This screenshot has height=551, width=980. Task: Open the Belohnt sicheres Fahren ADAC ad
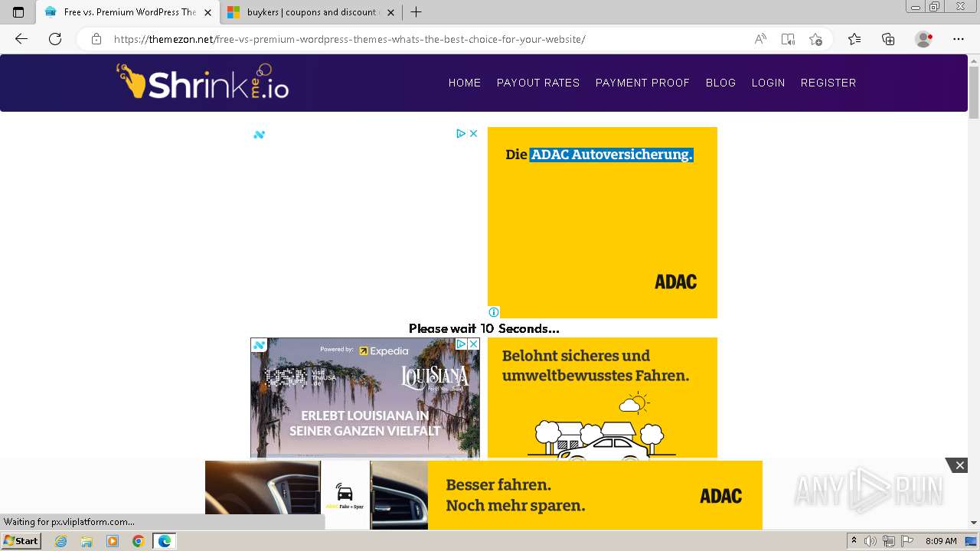tap(603, 398)
